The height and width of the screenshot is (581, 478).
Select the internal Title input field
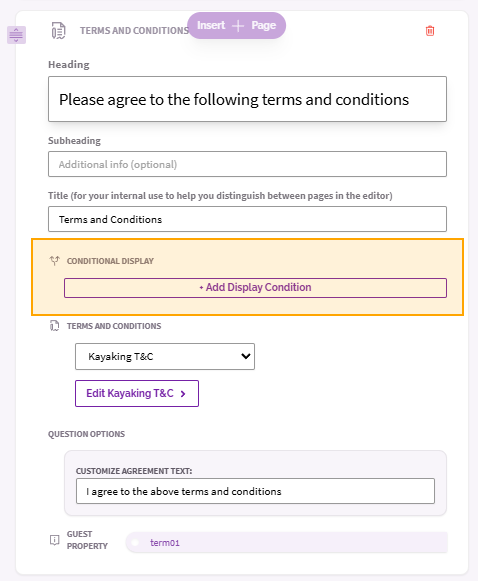tap(247, 219)
